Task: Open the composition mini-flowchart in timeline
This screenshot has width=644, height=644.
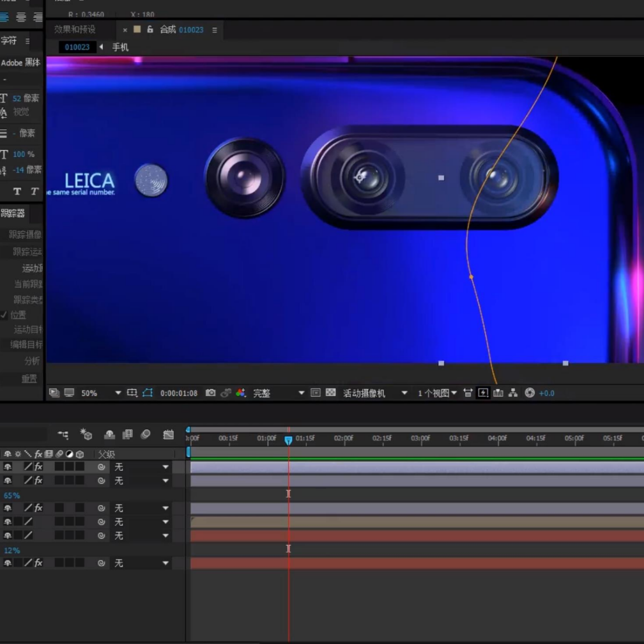Action: (63, 434)
